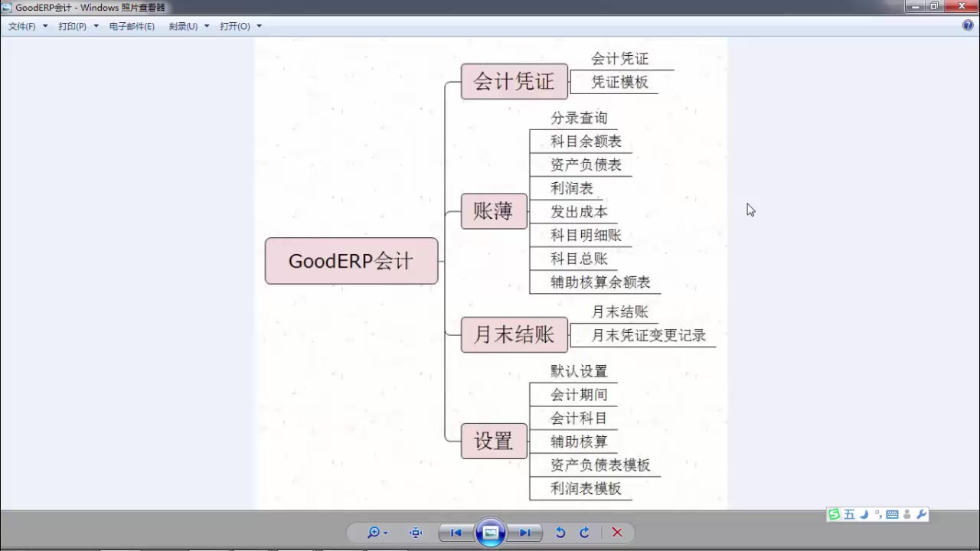Click the 利润表 leaf under 账薄
The width and height of the screenshot is (980, 551).
(572, 188)
